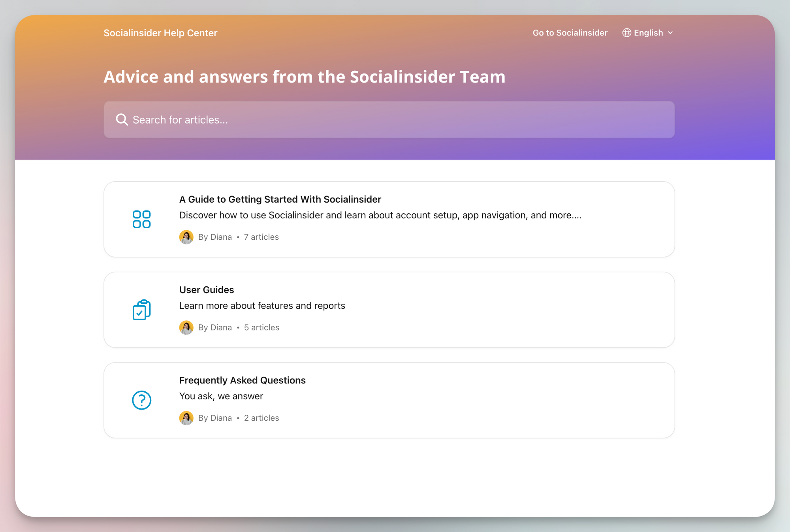Image resolution: width=790 pixels, height=532 pixels.
Task: Focus the Search for articles field
Action: [389, 120]
